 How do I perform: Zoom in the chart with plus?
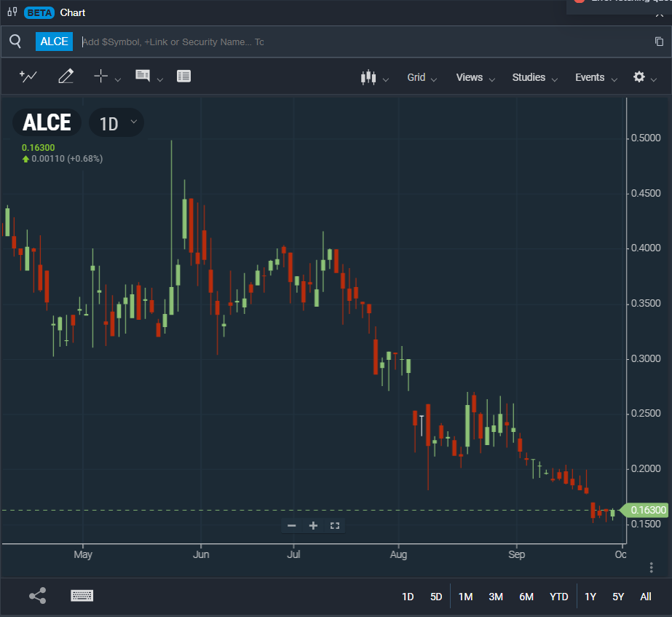[313, 526]
